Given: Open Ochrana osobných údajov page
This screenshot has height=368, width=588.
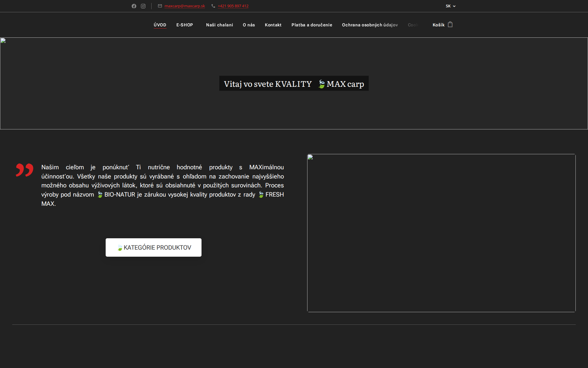Looking at the screenshot, I should click(x=370, y=25).
